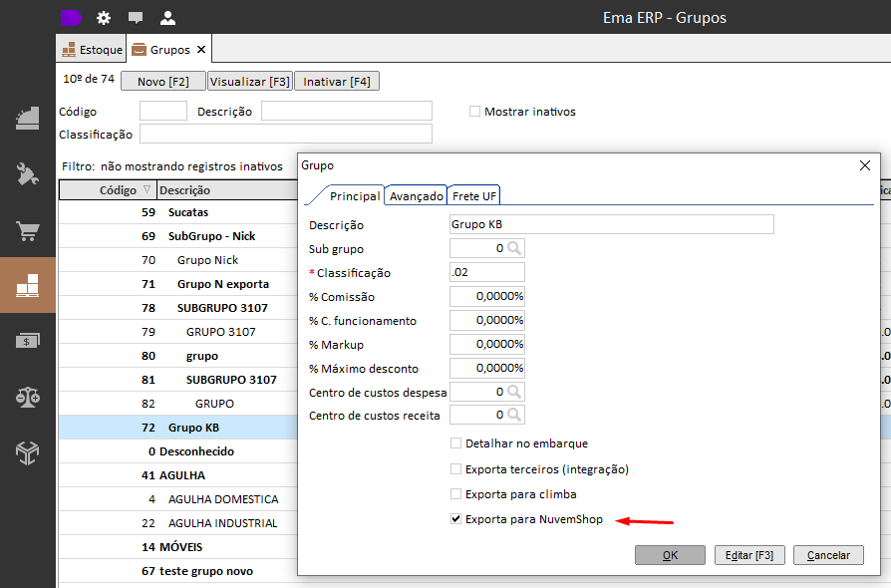Focus the Classificação filter field
The image size is (891, 588).
point(286,135)
